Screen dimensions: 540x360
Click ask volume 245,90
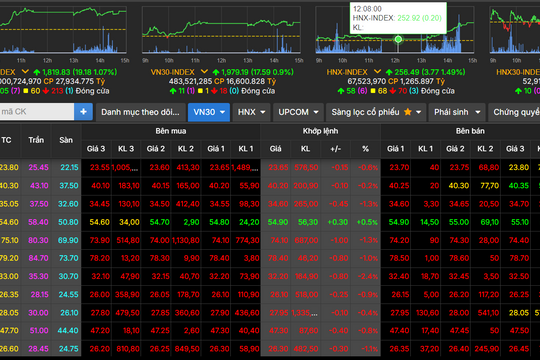point(487,349)
